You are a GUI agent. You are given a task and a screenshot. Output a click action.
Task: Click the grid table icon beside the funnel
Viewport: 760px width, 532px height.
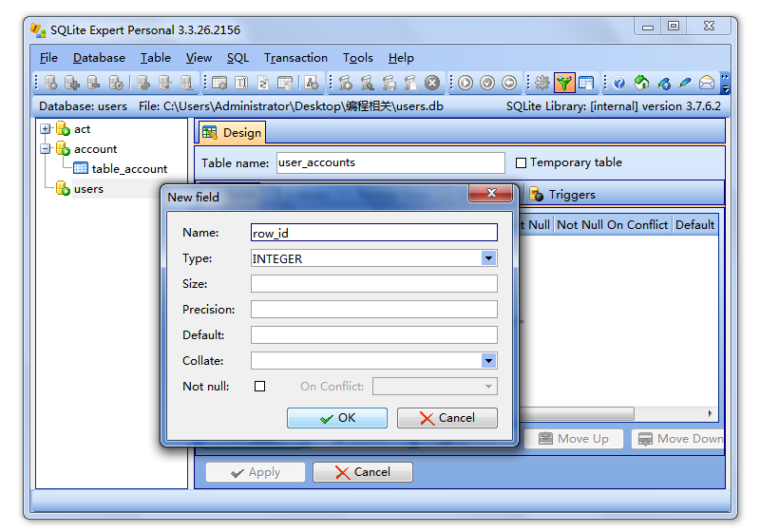click(x=586, y=83)
